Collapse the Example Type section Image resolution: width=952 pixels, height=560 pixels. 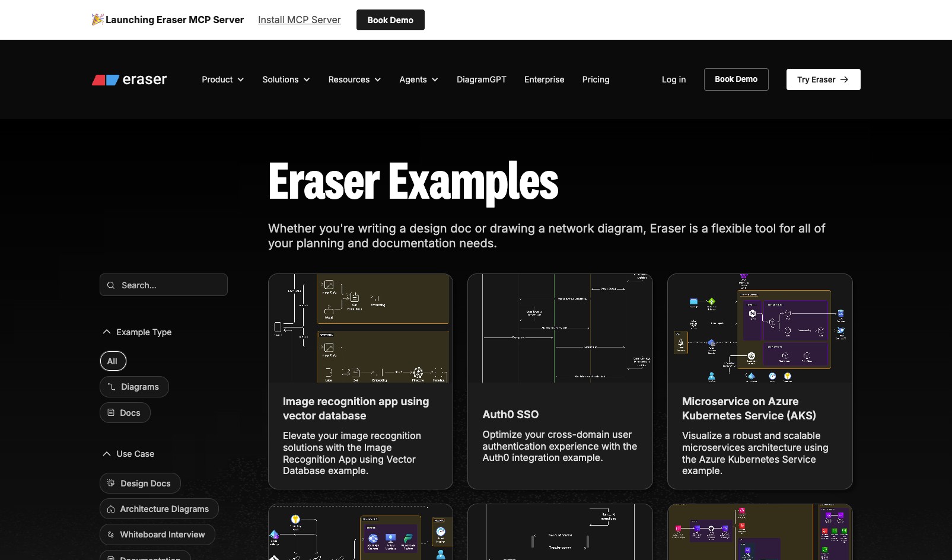point(106,332)
